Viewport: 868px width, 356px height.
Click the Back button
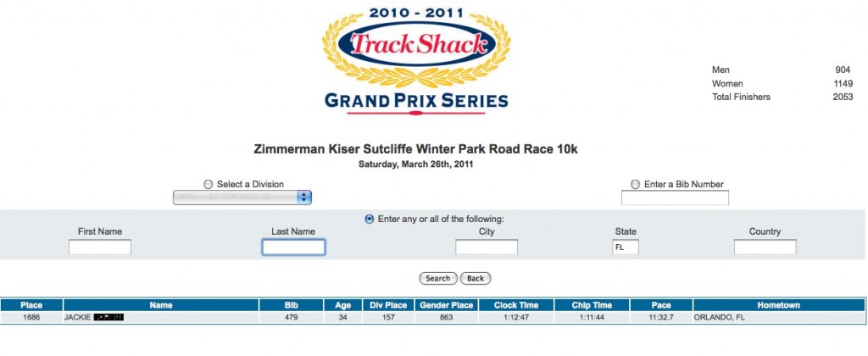pos(476,279)
